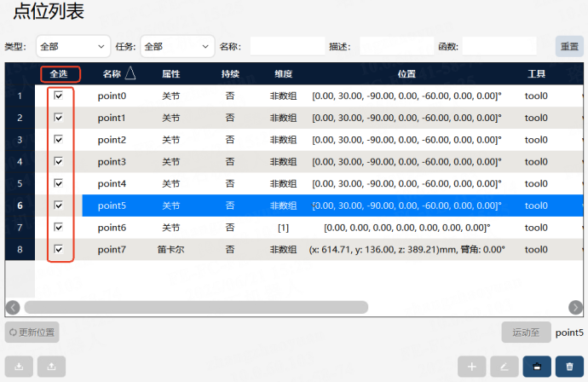Image resolution: width=588 pixels, height=382 pixels.
Task: Toggle sort triangle next to 名称 header
Action: coord(130,73)
